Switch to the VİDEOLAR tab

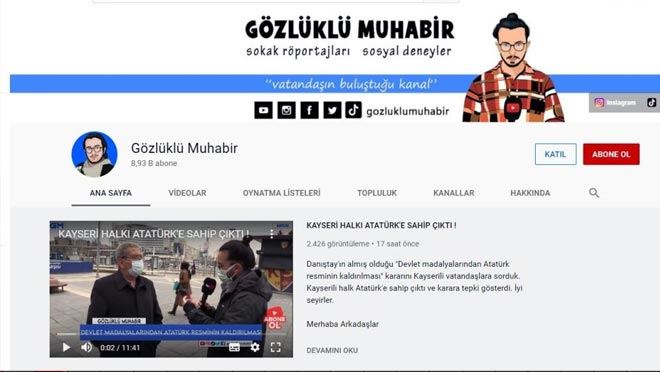tap(187, 193)
